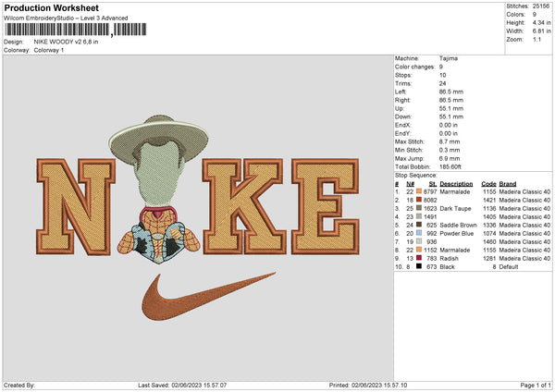Click the Wilcom EmbroideryStudio Level 3 Advanced text

(66, 18)
